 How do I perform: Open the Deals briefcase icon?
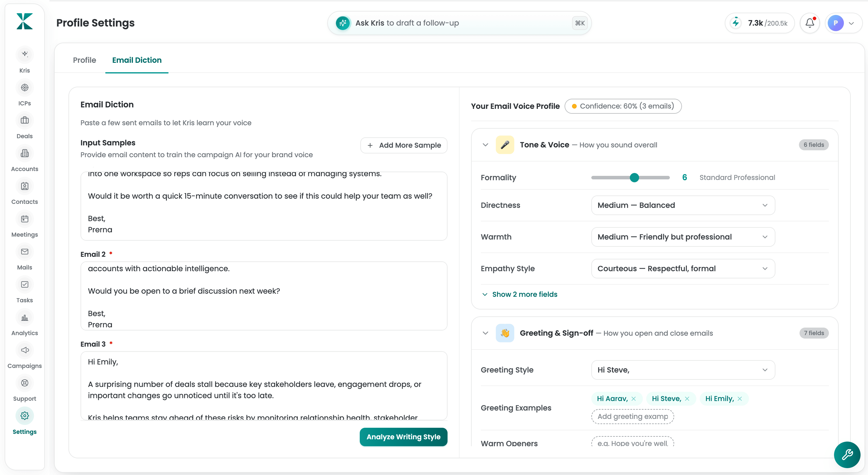pyautogui.click(x=25, y=120)
